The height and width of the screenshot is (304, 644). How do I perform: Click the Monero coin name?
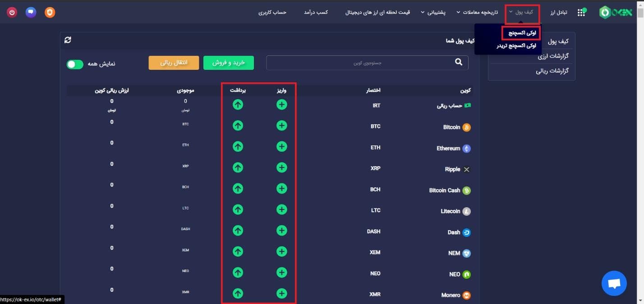coord(451,295)
